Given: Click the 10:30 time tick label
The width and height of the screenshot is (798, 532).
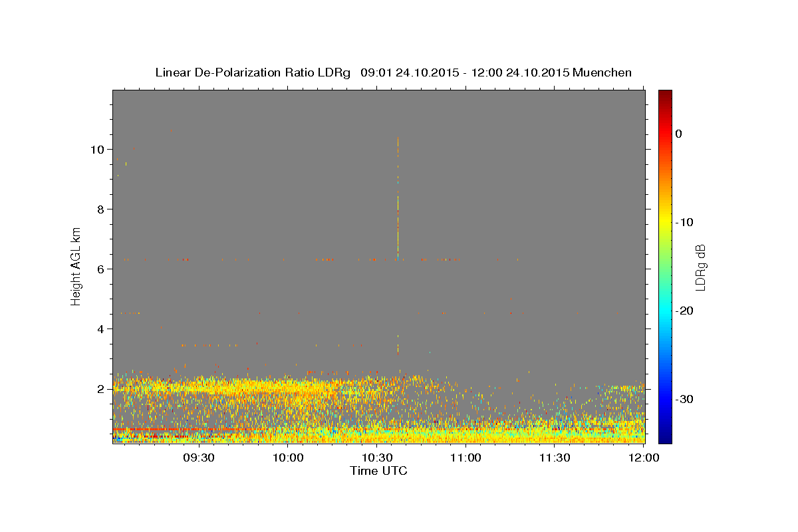Looking at the screenshot, I should 377,458.
